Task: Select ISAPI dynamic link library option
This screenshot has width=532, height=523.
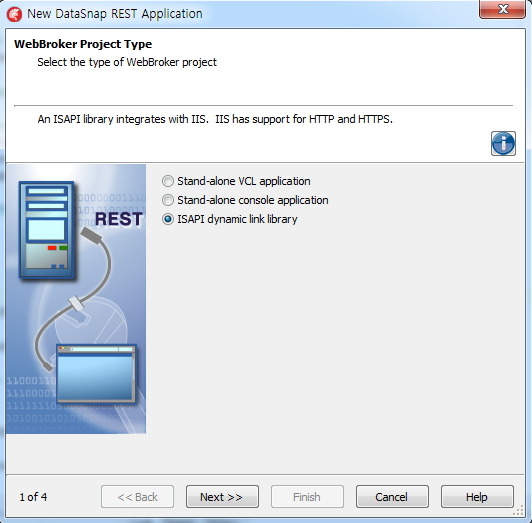Action: pyautogui.click(x=230, y=219)
